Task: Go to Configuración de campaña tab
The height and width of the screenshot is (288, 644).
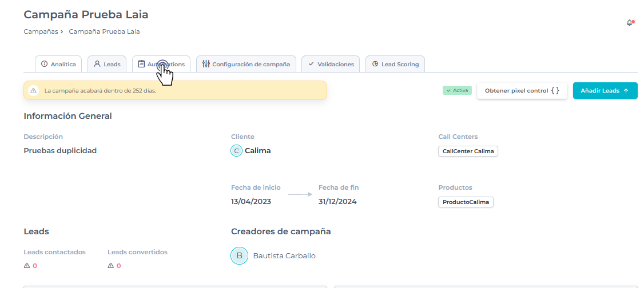Action: click(x=246, y=64)
